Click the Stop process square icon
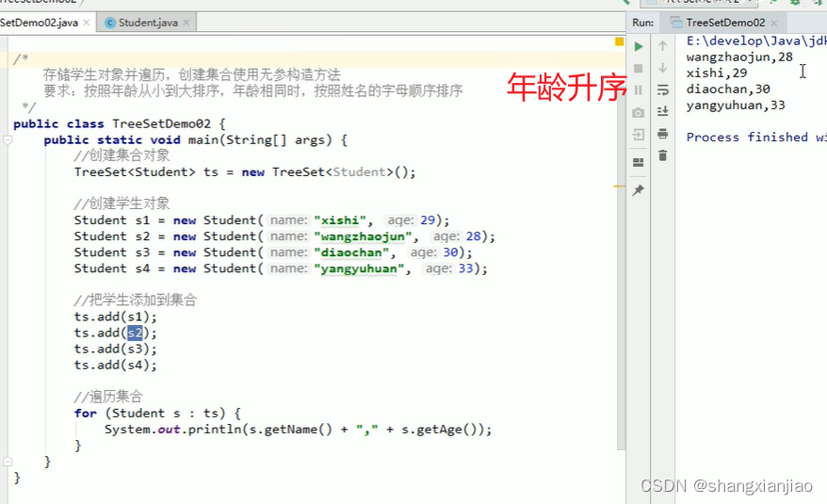The image size is (827, 504). click(x=639, y=69)
